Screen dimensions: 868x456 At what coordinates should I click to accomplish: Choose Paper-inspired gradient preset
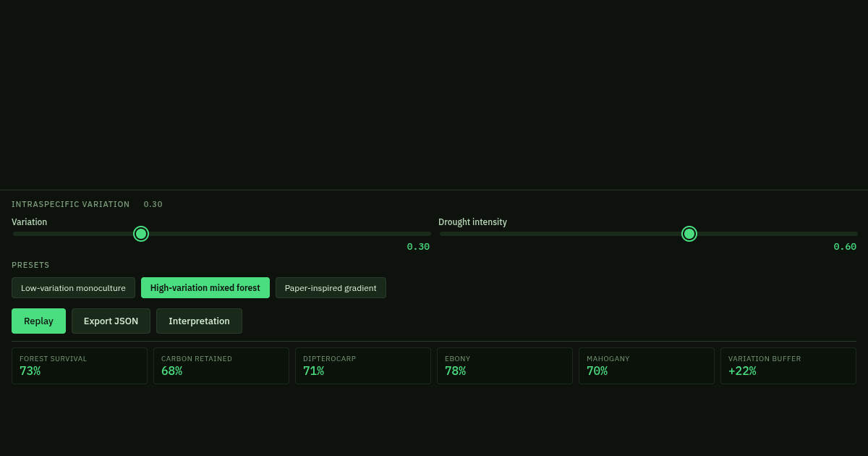click(x=331, y=288)
